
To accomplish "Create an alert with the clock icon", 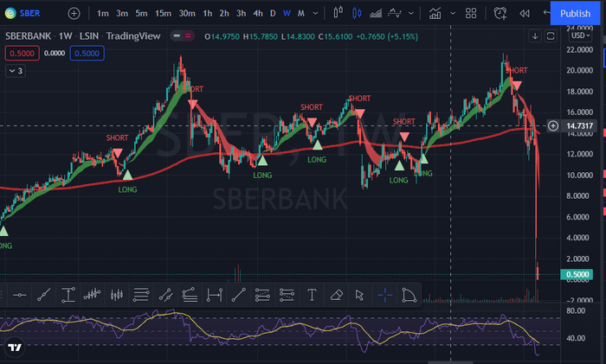I will (500, 14).
